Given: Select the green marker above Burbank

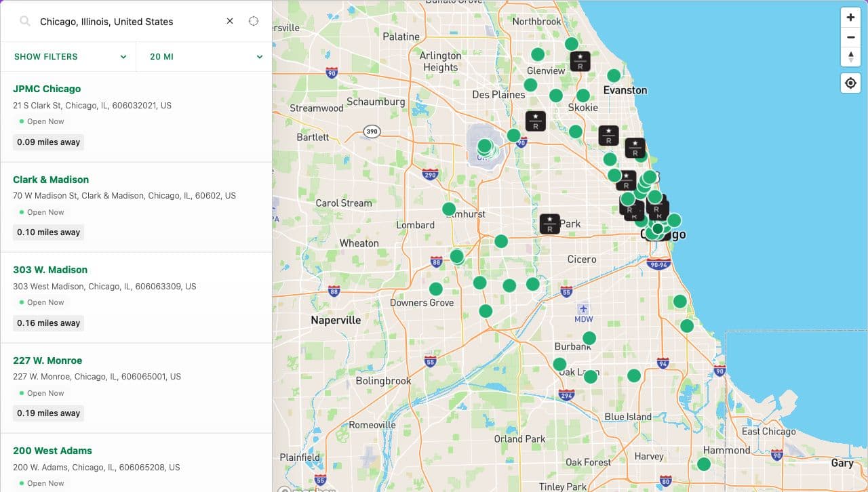Looking at the screenshot, I should (x=589, y=338).
